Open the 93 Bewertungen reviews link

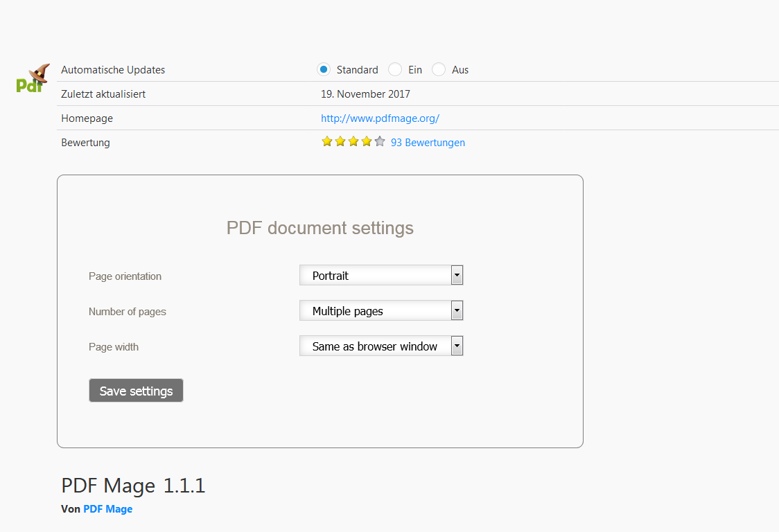point(428,143)
